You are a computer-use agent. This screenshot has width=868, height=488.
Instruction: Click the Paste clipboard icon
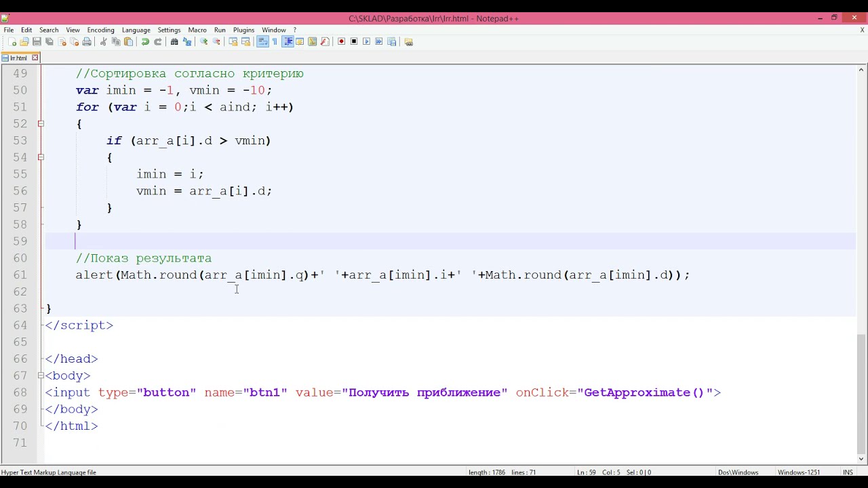pyautogui.click(x=128, y=41)
